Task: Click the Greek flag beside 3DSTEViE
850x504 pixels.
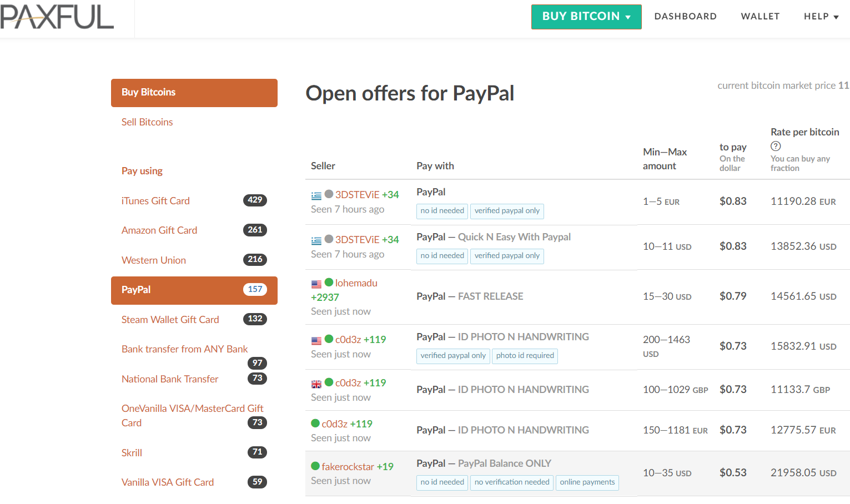Action: click(316, 195)
